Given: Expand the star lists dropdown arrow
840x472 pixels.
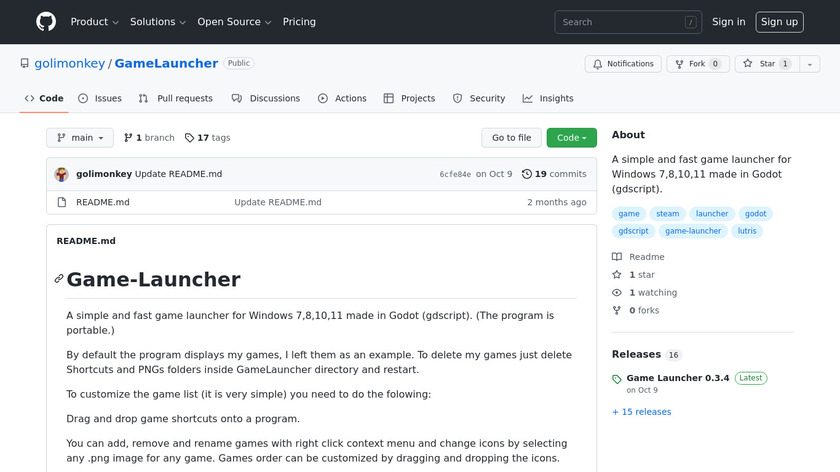Looking at the screenshot, I should point(809,64).
